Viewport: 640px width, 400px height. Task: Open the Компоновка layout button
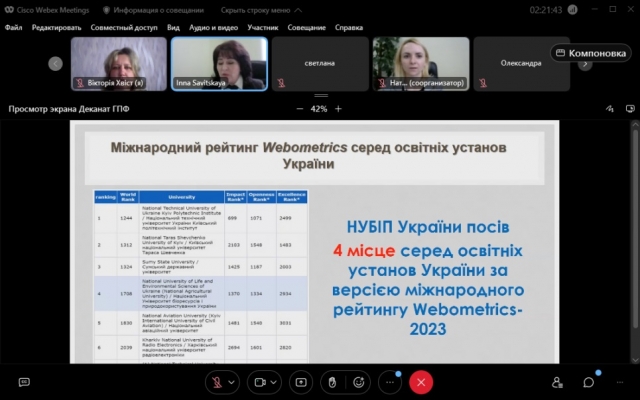[x=591, y=53]
